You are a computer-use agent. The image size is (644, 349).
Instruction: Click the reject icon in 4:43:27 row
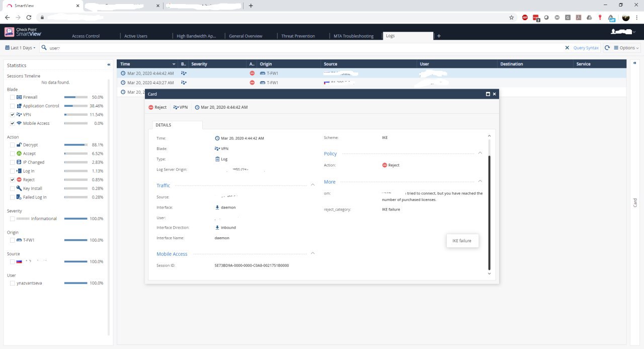252,83
